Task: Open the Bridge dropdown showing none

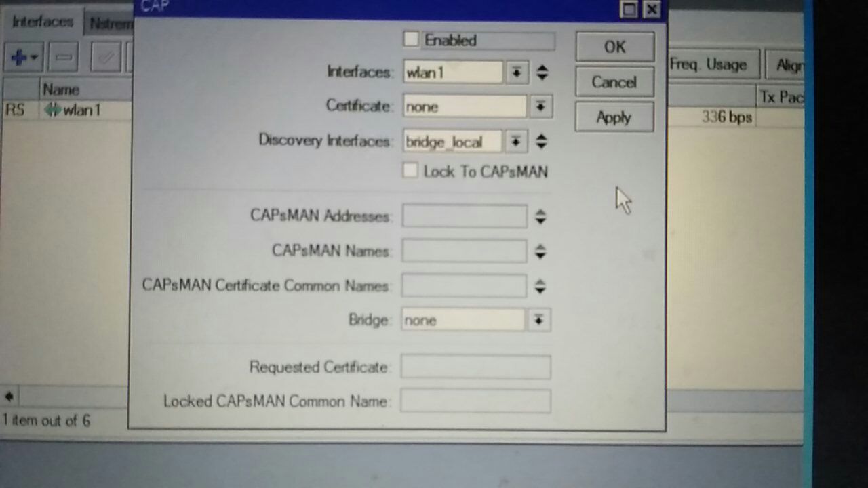Action: 539,320
